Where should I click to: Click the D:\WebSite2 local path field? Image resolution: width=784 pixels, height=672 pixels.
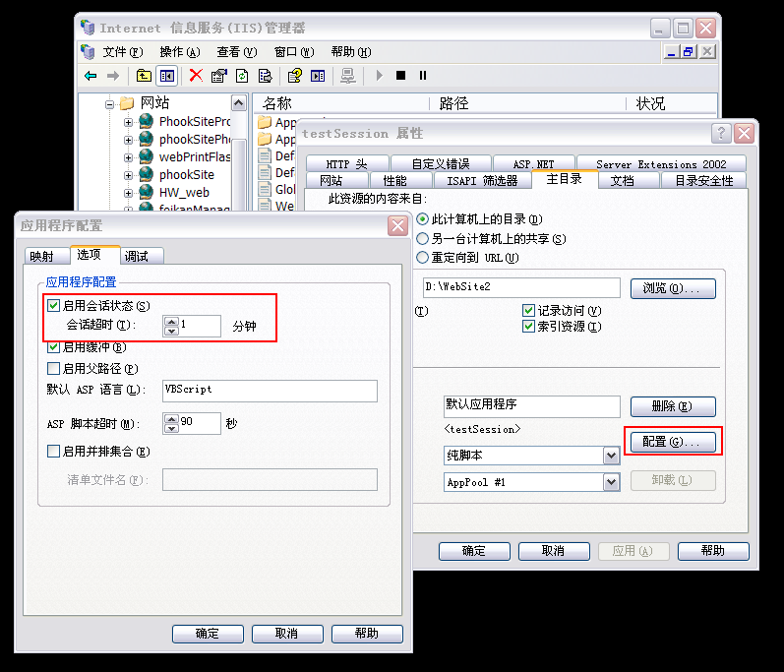pos(521,287)
